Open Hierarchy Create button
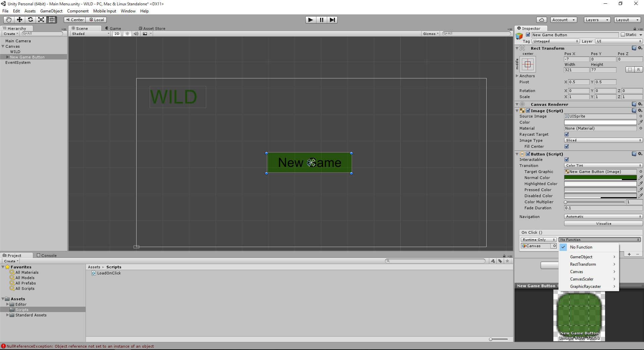Screen dimensions: 644x350 (x=11, y=34)
